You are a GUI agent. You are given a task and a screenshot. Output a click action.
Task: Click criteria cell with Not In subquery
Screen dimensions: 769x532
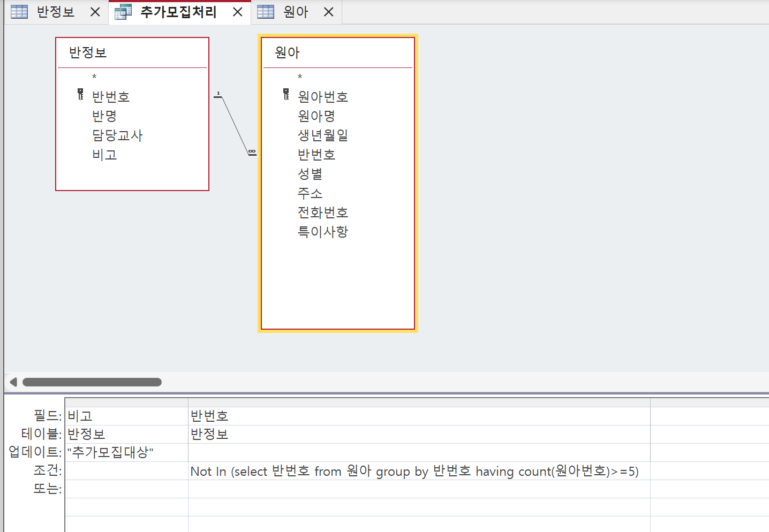click(414, 471)
